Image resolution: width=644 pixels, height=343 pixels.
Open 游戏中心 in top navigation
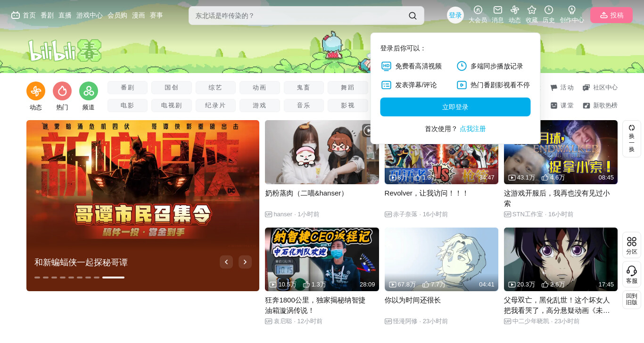(x=90, y=15)
